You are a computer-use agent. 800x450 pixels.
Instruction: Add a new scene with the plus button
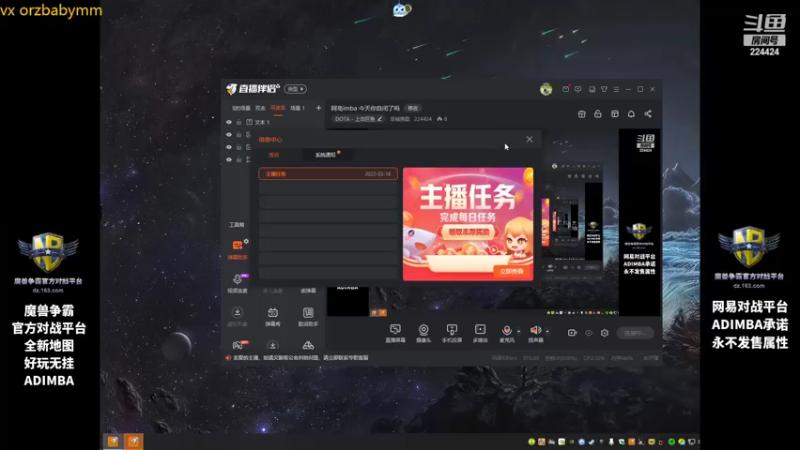pyautogui.click(x=318, y=108)
